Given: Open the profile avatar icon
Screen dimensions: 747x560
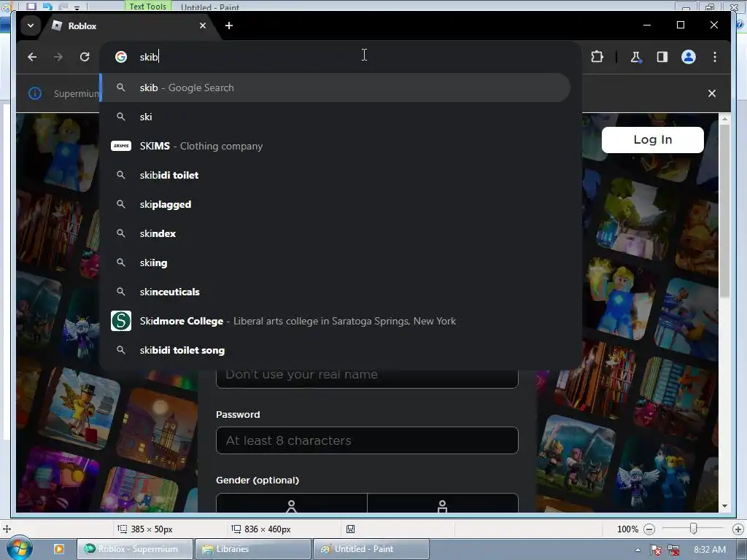Looking at the screenshot, I should (x=689, y=57).
